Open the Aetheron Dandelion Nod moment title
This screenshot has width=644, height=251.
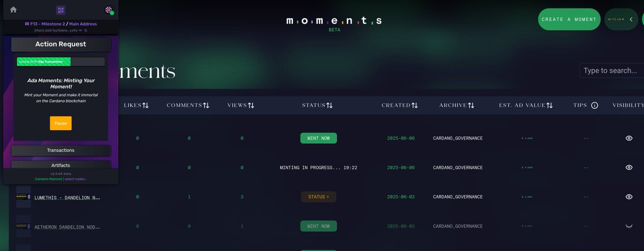coord(67,226)
